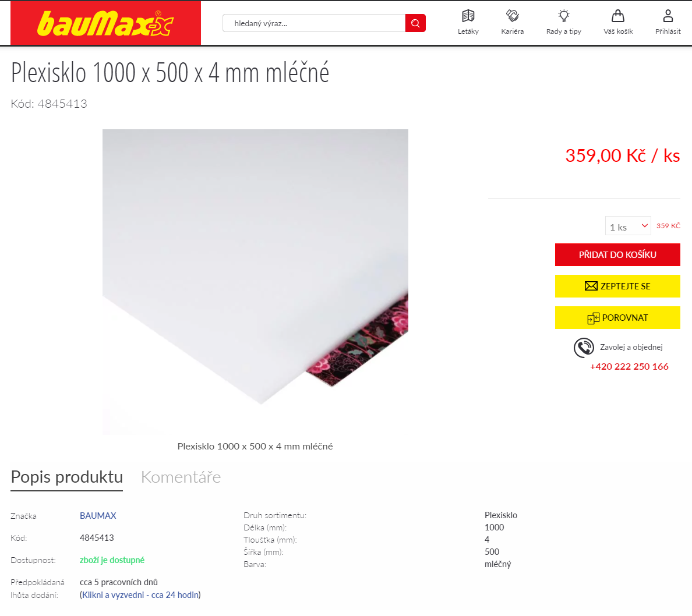Click Klikni a vyzvedni cca 24 hodin link
Viewport: 692px width, 616px height.
pos(140,595)
